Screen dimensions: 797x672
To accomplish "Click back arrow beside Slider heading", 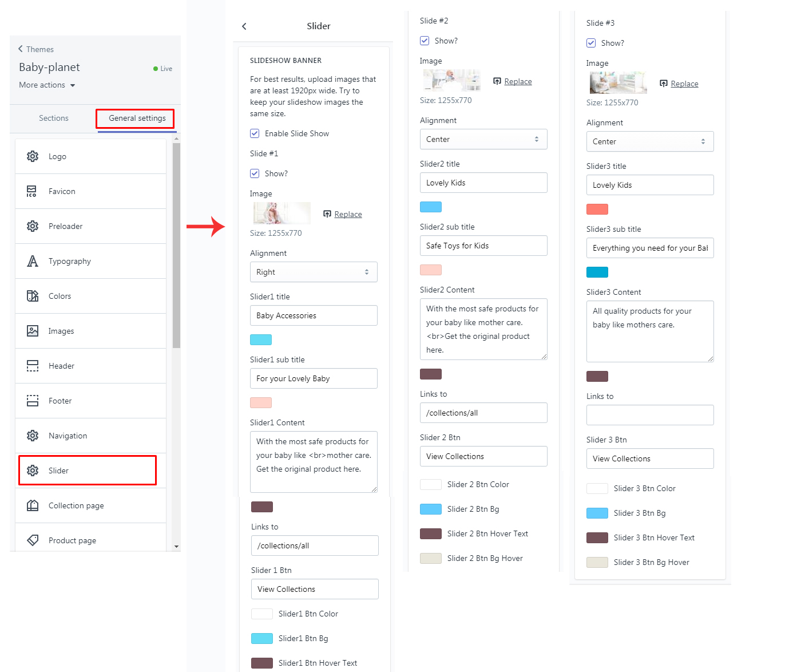I will (x=244, y=26).
